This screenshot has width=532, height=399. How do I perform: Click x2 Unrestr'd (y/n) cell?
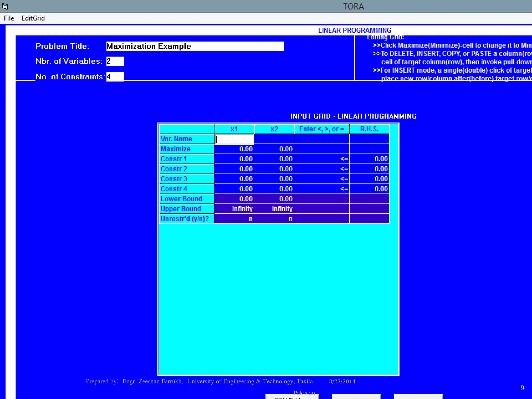click(x=274, y=219)
